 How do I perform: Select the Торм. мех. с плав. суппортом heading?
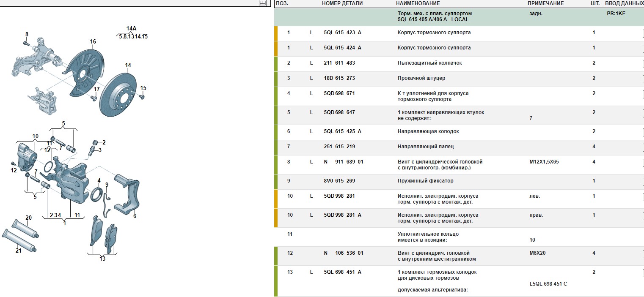[435, 14]
